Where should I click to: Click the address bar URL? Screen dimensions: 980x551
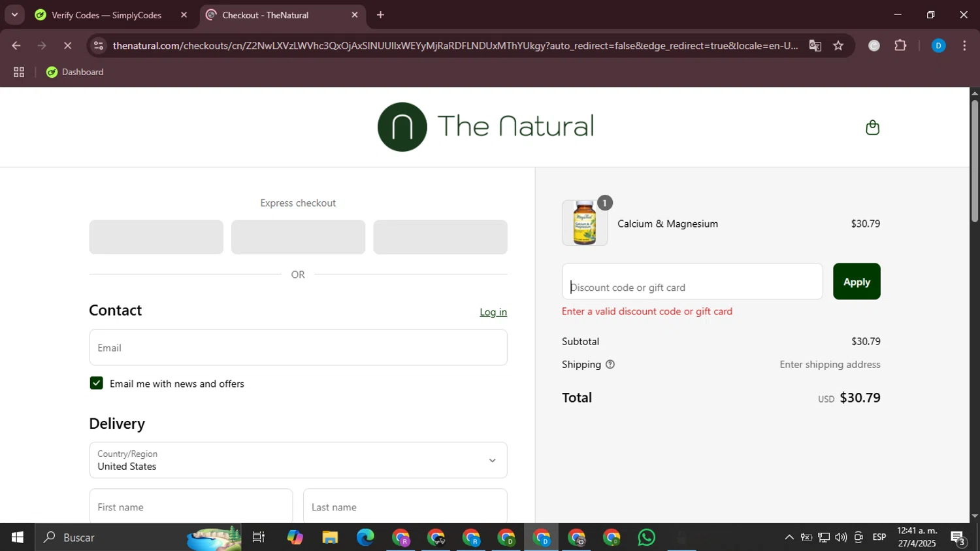(455, 46)
